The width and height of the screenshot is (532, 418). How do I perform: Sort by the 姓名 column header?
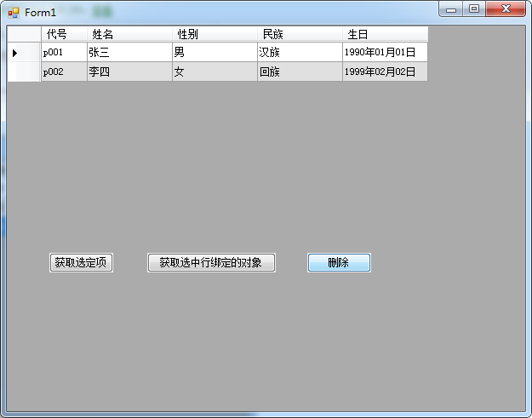coord(129,34)
